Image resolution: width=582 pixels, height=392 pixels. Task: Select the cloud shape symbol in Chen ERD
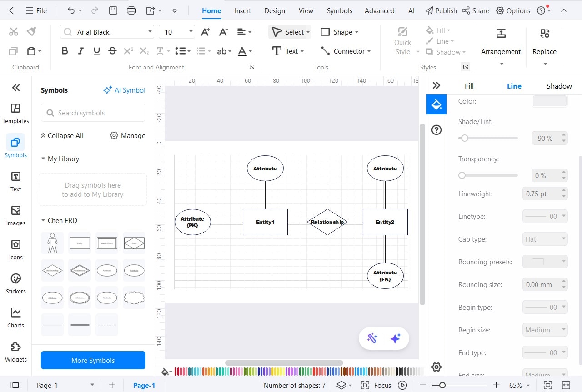point(134,298)
